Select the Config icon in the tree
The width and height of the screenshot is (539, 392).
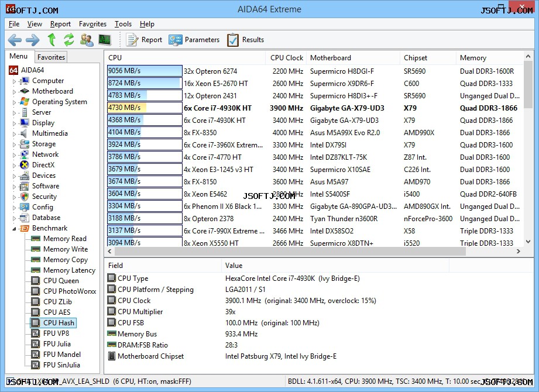click(25, 207)
